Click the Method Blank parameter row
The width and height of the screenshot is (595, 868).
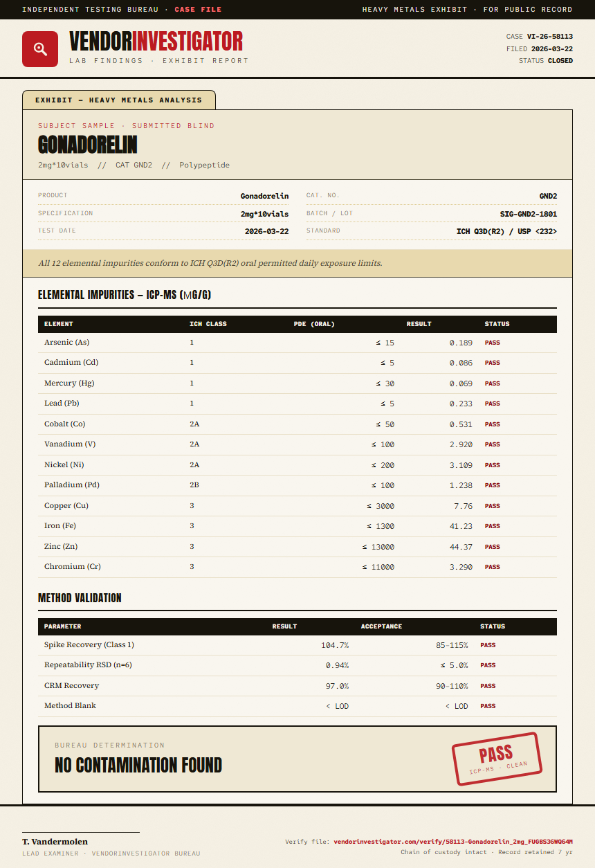click(x=297, y=706)
